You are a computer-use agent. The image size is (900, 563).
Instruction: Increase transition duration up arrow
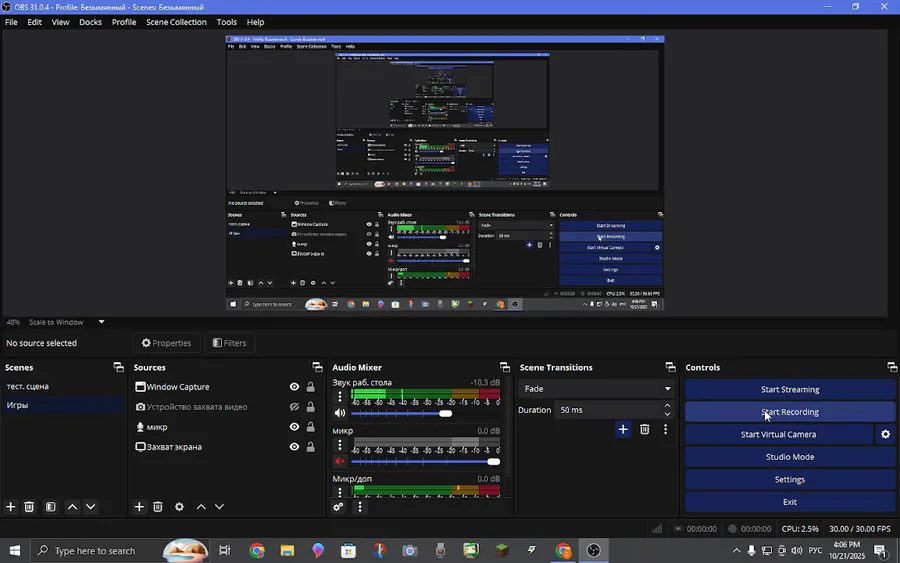coord(667,406)
